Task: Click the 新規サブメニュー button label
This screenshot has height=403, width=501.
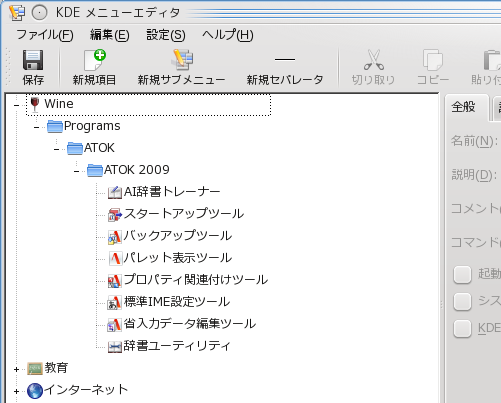Action: pos(182,80)
